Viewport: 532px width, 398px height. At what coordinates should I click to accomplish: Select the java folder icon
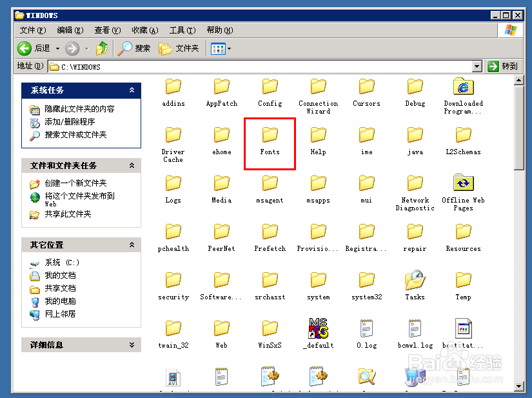coord(415,135)
